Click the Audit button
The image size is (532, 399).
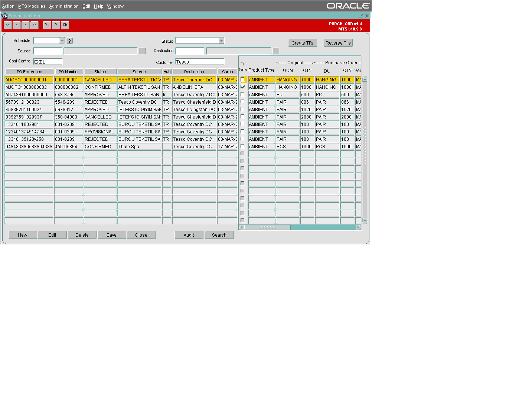(189, 235)
